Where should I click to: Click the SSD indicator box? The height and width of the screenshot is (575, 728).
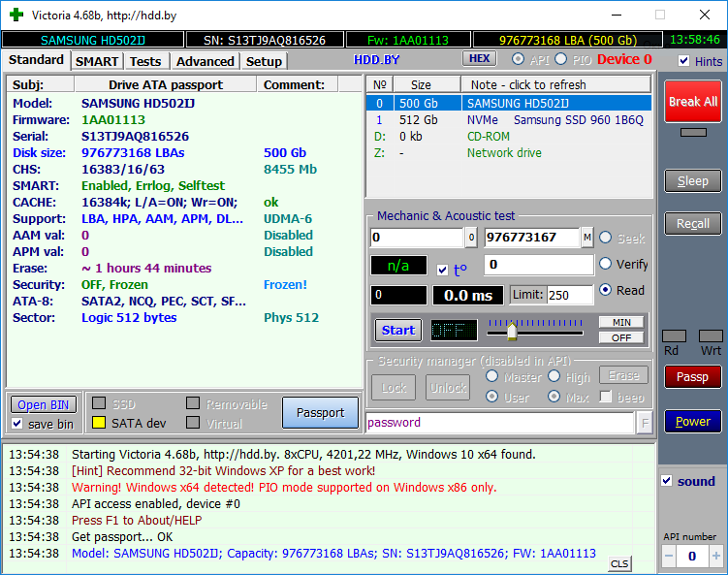point(99,402)
